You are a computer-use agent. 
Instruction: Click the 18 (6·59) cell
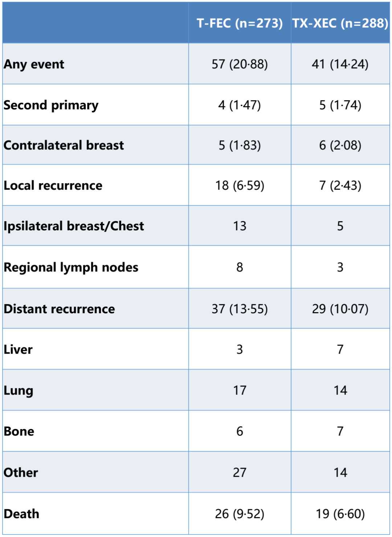click(x=240, y=186)
